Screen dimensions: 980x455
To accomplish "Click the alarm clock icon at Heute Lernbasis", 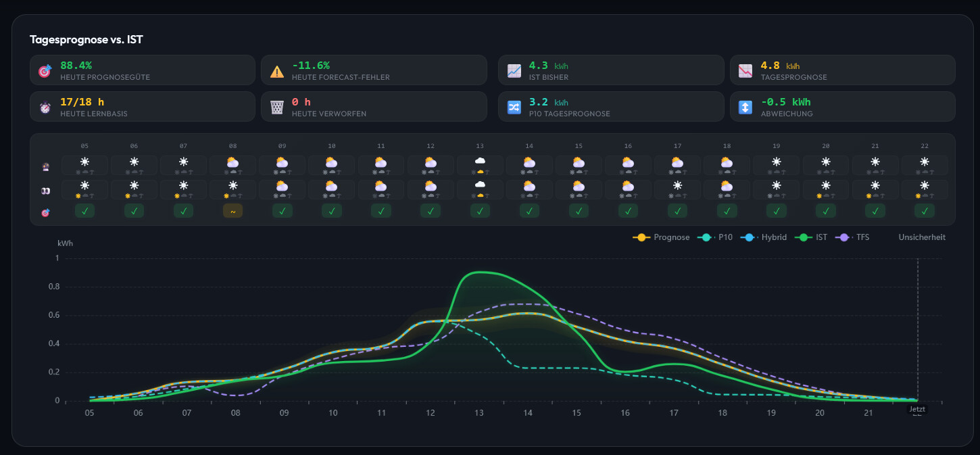I will coord(45,107).
